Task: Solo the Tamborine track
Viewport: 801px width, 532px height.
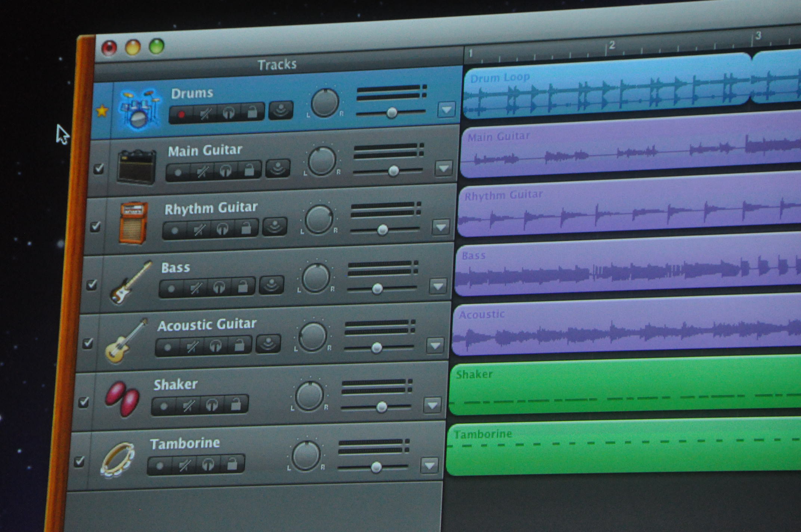Action: pos(208,465)
